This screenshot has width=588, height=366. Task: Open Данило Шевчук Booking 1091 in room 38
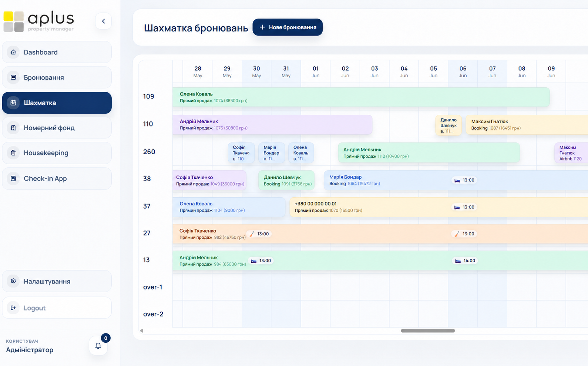point(286,180)
